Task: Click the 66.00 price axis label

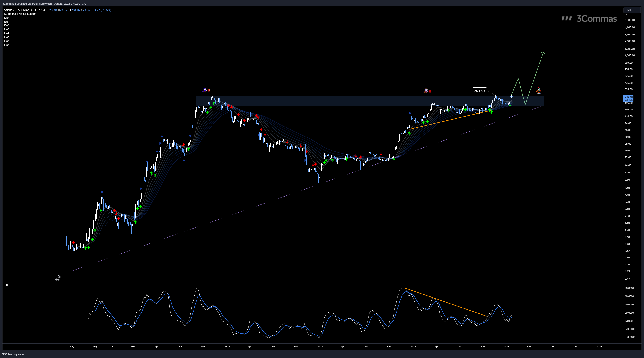Action: (x=628, y=130)
